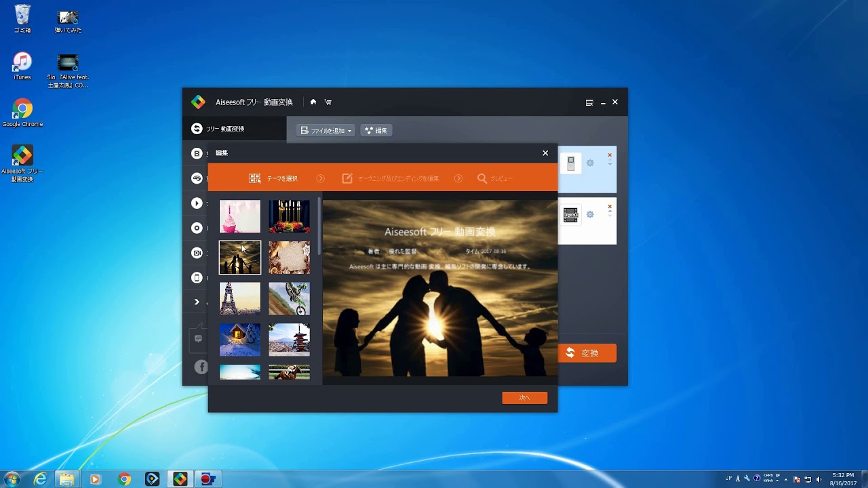The image size is (868, 488).
Task: Click the phone device sidebar icon
Action: click(x=197, y=278)
